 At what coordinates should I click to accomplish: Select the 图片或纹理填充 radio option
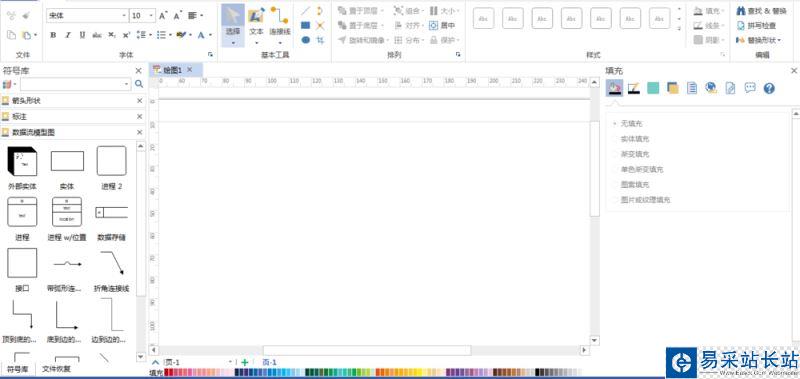click(641, 200)
